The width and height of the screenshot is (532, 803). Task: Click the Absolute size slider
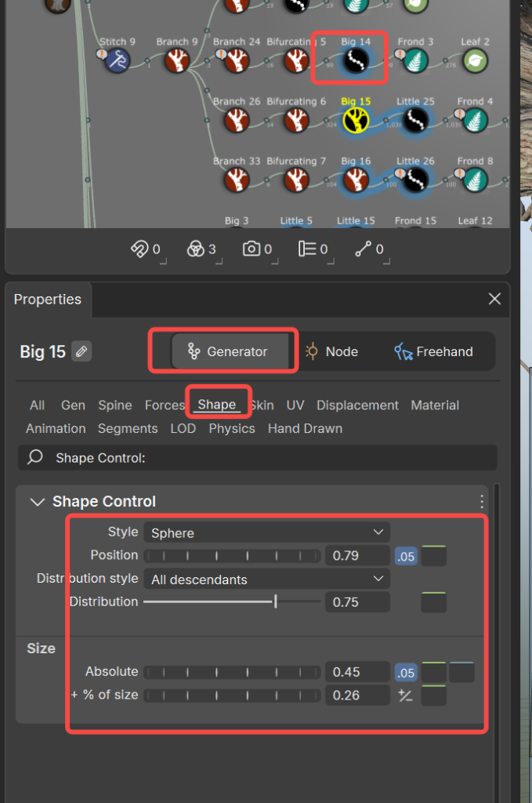pos(232,672)
